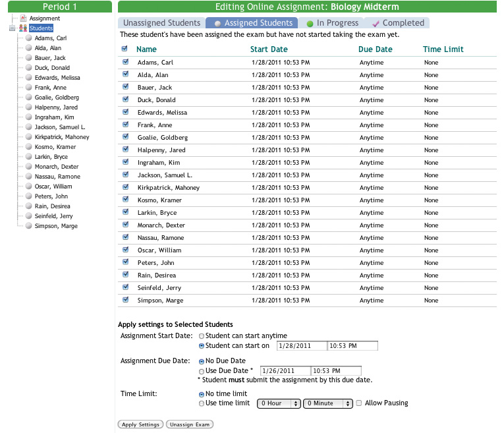This screenshot has width=504, height=433.
Task: Click status circle icon beside Peters, John in tree
Action: pos(29,196)
